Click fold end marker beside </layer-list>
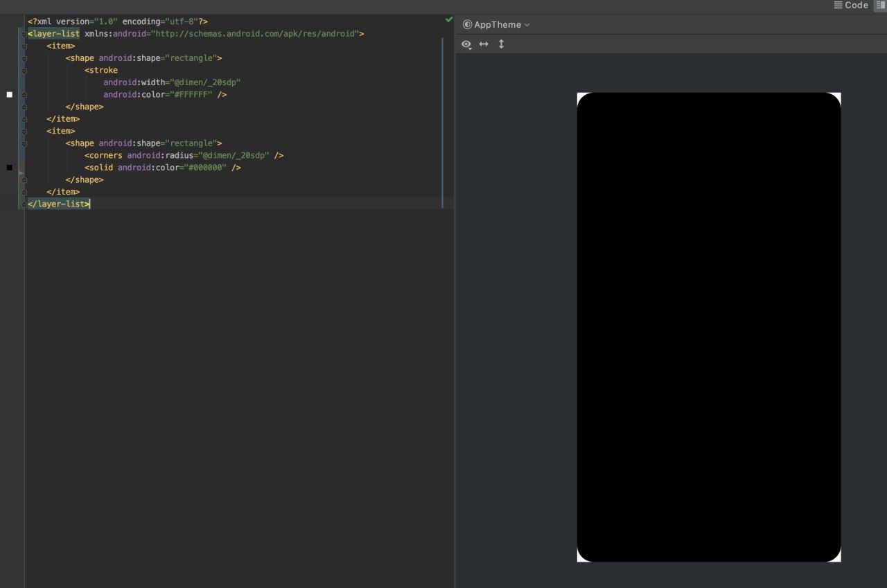887x588 pixels. (x=24, y=204)
